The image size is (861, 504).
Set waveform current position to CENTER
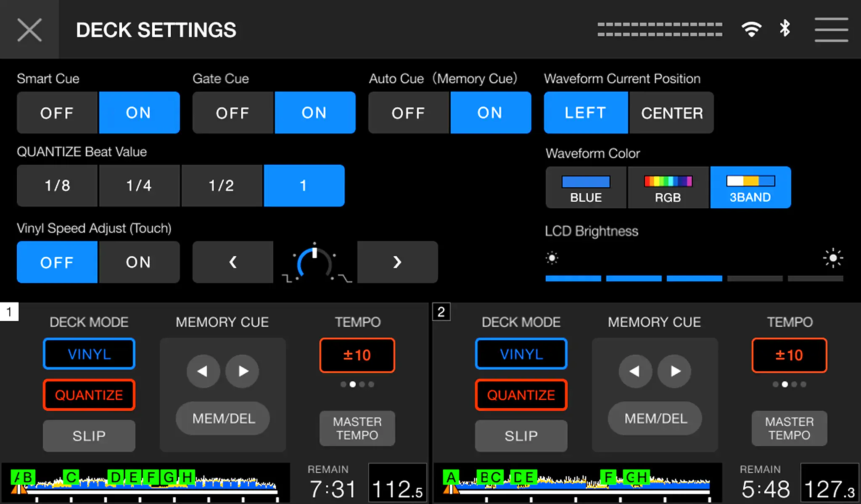(x=671, y=113)
